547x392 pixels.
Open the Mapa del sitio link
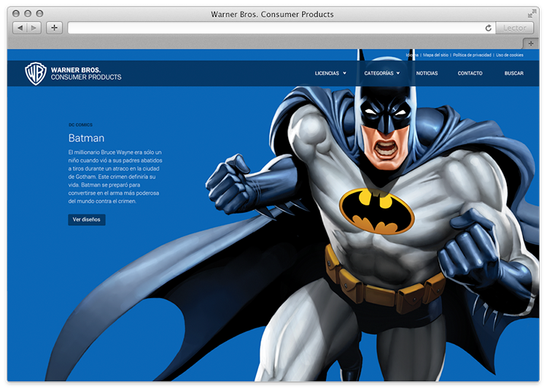pyautogui.click(x=435, y=55)
